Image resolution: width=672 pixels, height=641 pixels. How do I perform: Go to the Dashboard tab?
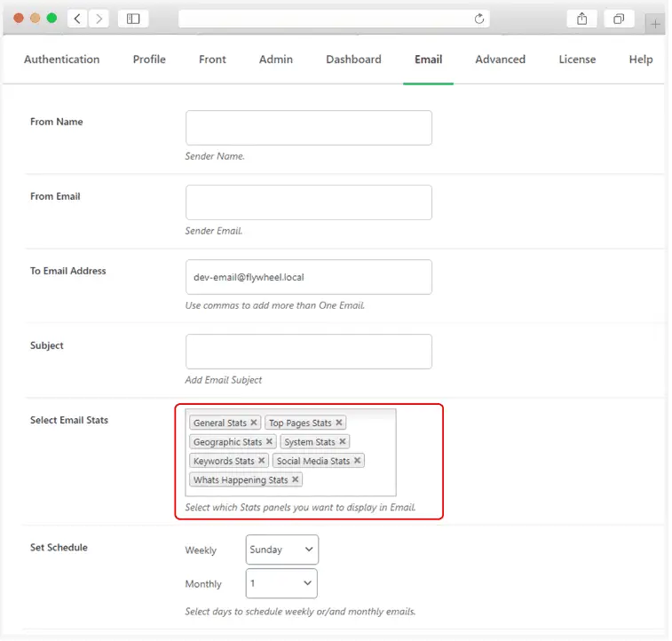point(353,59)
